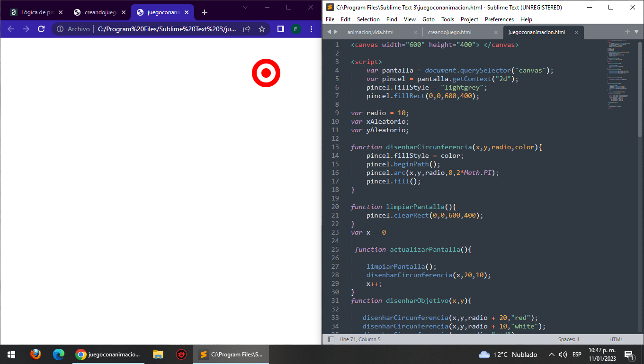The height and width of the screenshot is (364, 644).
Task: Go forward in Chrome
Action: point(26,29)
